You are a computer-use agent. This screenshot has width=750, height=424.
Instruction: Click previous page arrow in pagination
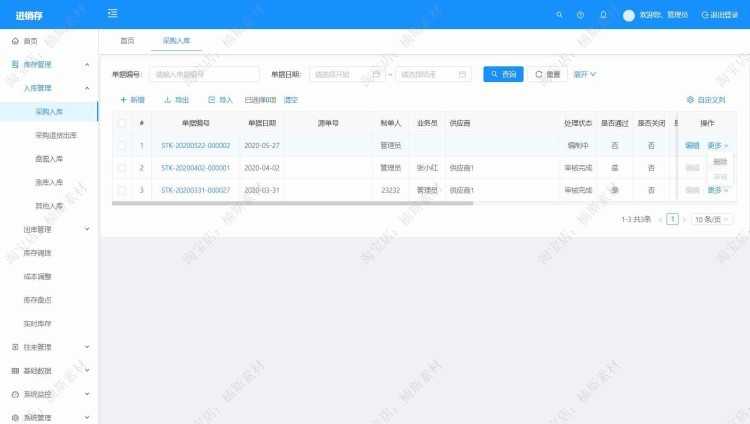click(x=660, y=220)
